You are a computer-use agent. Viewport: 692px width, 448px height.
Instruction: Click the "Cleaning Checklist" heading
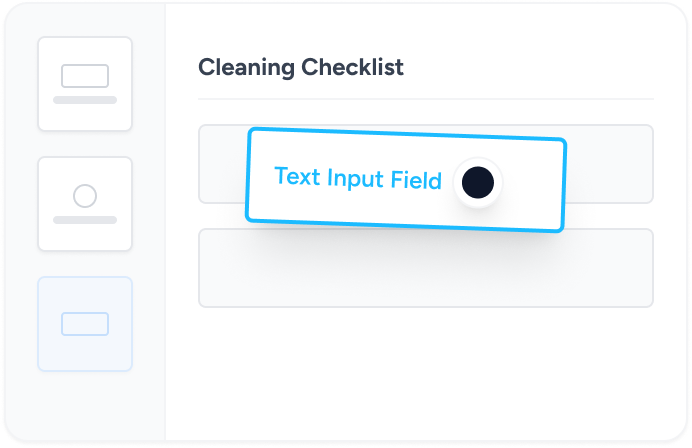tap(300, 68)
